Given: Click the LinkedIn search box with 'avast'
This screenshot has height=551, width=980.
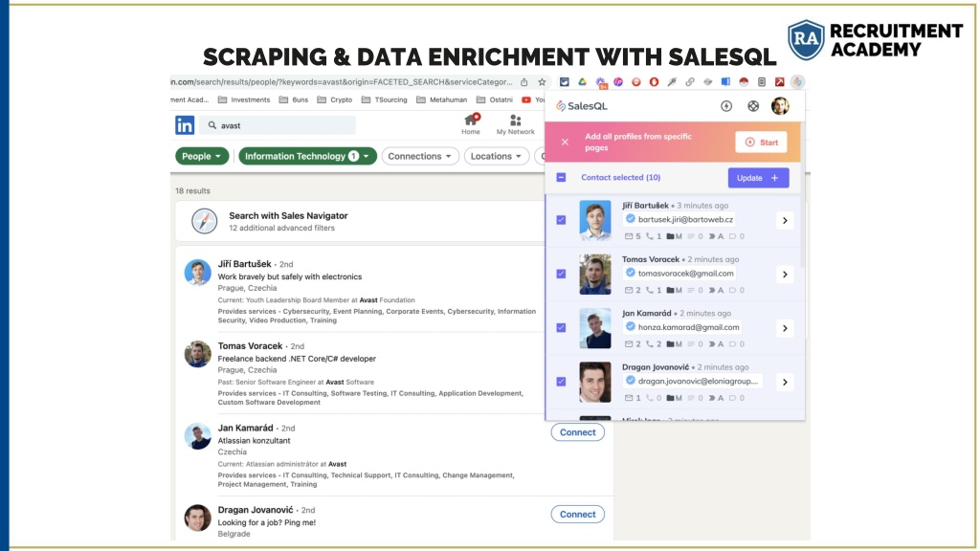Looking at the screenshot, I should (278, 125).
